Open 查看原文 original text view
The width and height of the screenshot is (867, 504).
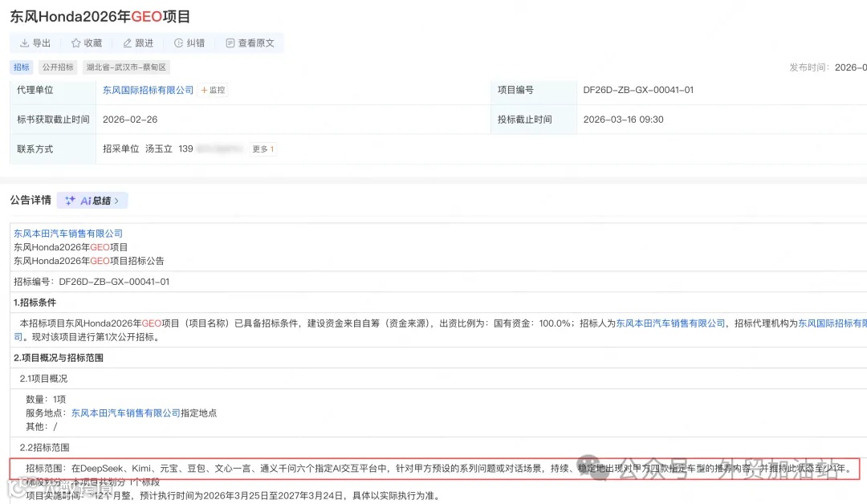click(x=250, y=43)
